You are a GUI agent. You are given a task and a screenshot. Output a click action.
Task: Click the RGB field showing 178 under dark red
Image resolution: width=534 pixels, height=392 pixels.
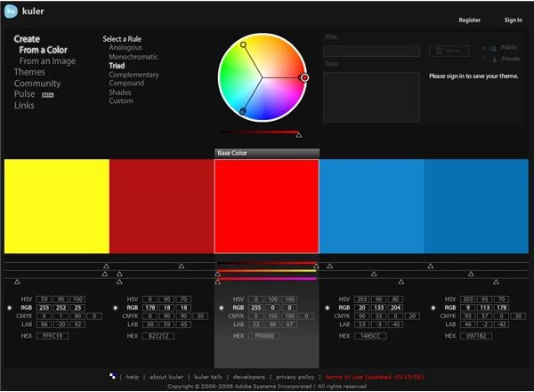pos(150,308)
